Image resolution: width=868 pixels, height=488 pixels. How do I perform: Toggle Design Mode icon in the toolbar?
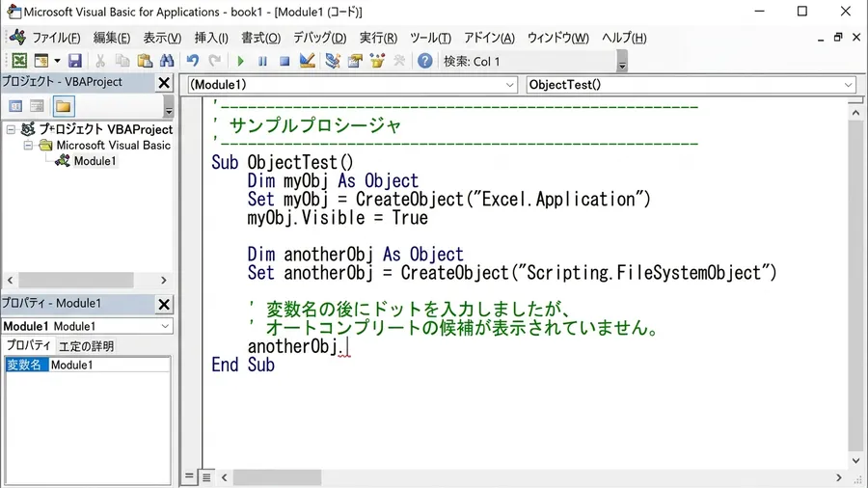(x=308, y=61)
